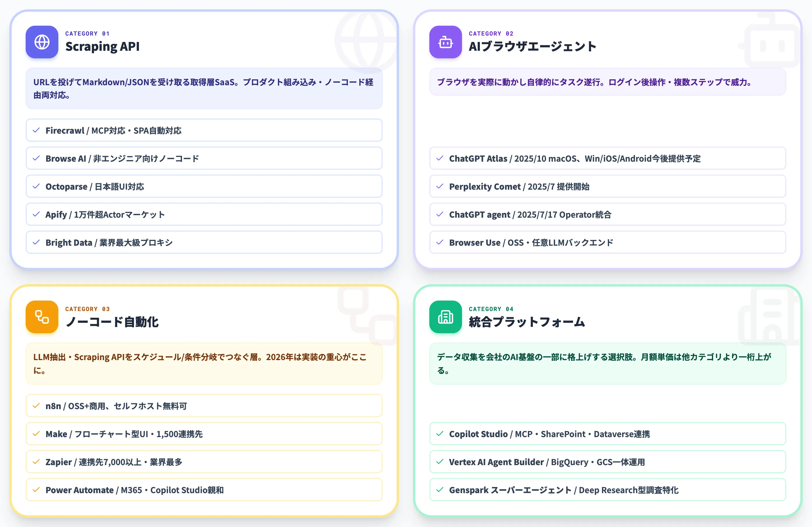Viewport: 812px width, 527px height.
Task: Click the globe icon for Scraping API
Action: [x=42, y=42]
